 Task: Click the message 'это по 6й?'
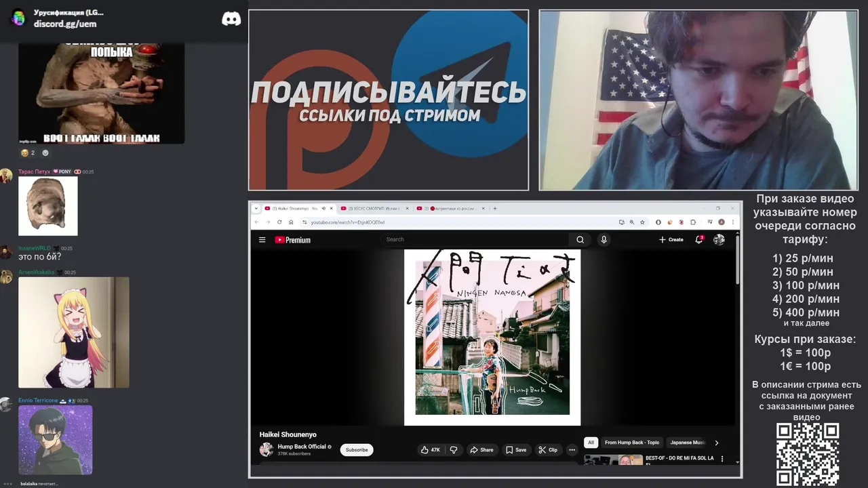pos(40,257)
